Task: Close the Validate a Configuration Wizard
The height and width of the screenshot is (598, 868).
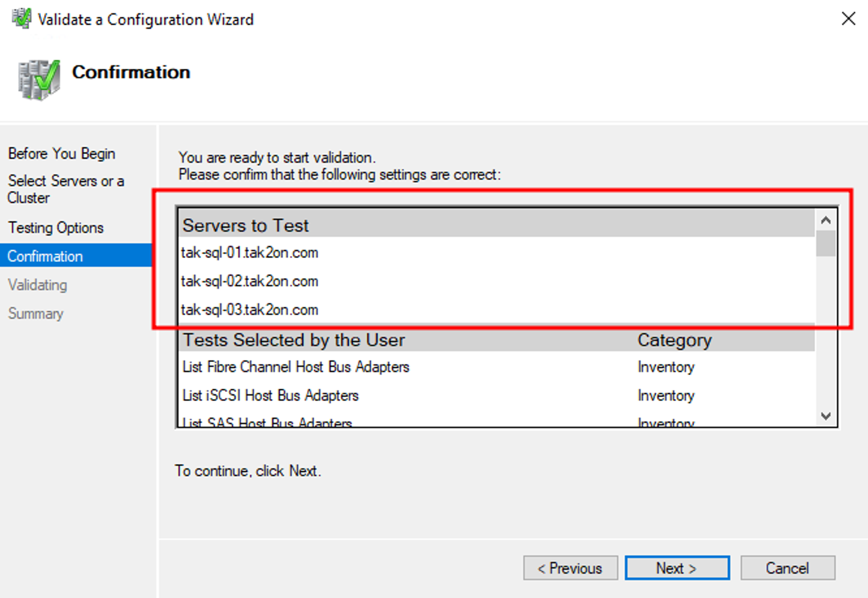Action: coord(848,19)
